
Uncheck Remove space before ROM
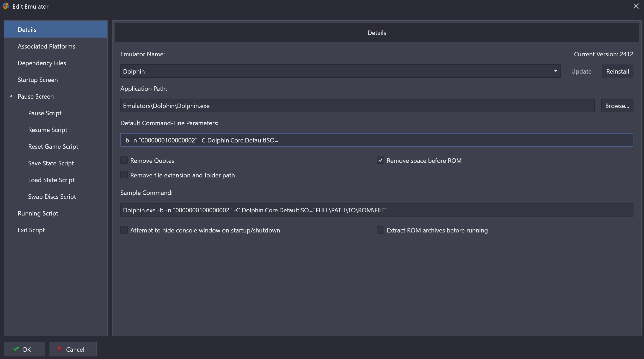(380, 160)
